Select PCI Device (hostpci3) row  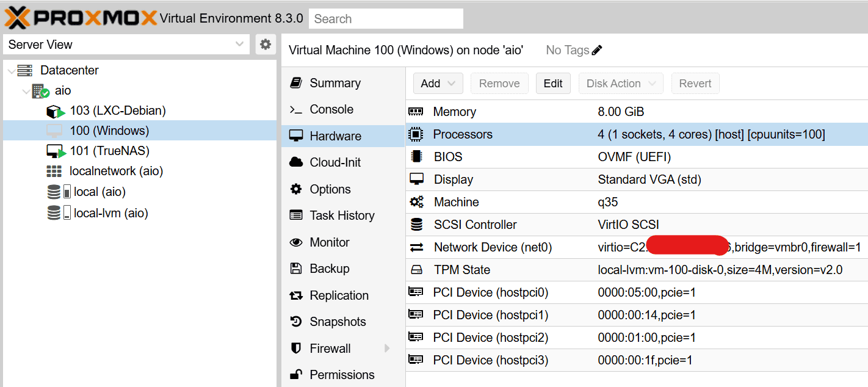tap(637, 360)
